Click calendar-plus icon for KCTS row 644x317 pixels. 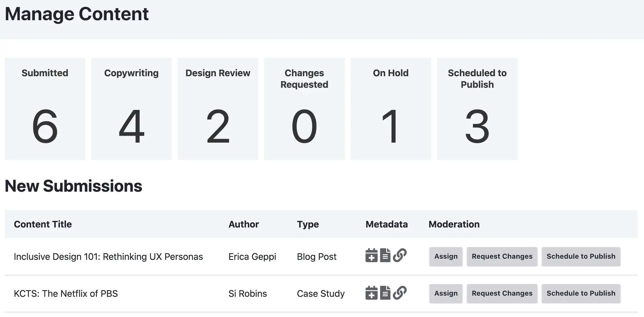click(x=371, y=293)
